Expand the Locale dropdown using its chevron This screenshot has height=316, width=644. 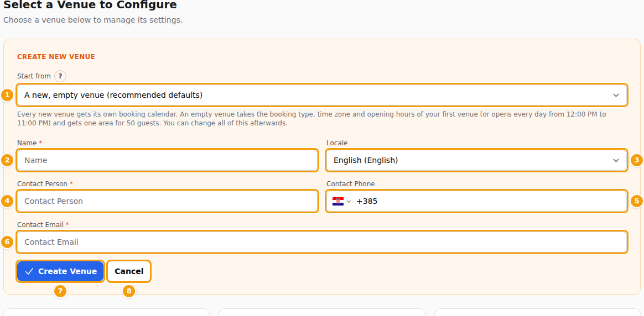coord(616,160)
